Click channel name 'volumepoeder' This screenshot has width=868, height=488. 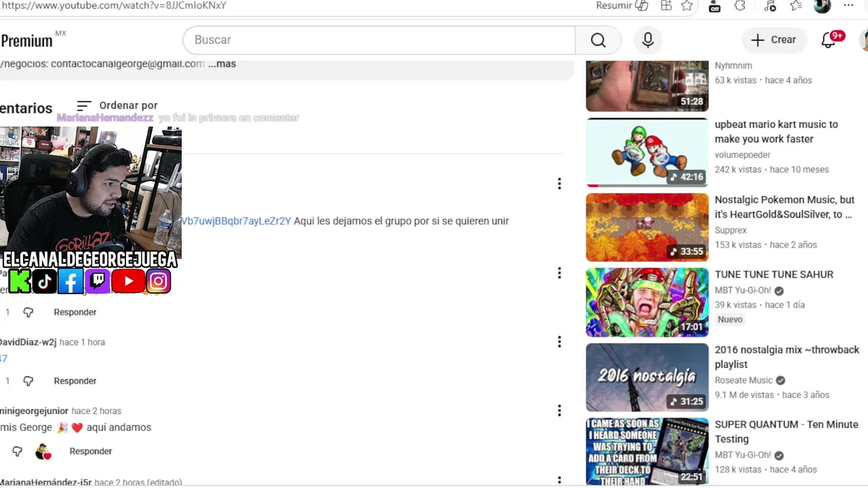click(743, 155)
